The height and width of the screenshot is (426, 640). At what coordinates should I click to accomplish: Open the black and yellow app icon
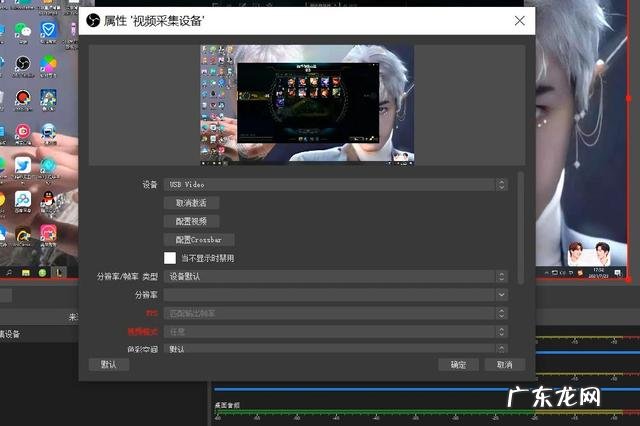click(23, 234)
